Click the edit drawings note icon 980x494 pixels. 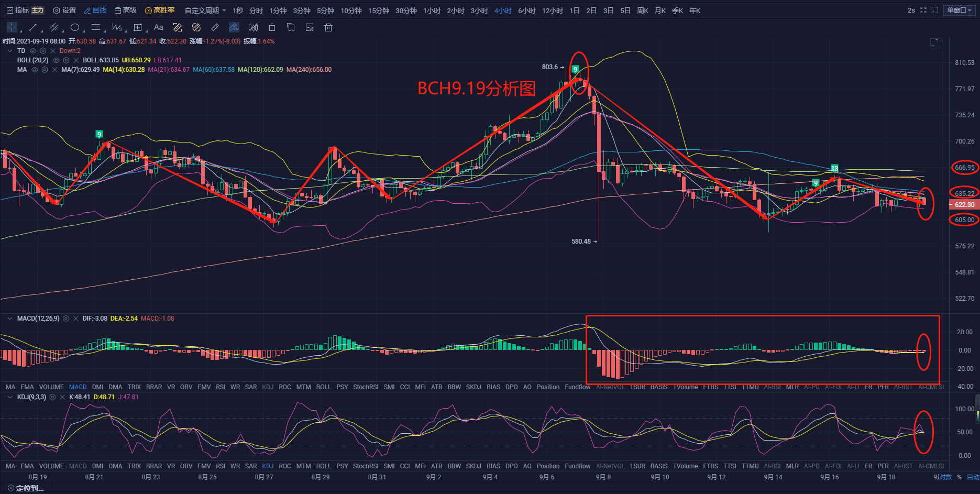tap(310, 27)
